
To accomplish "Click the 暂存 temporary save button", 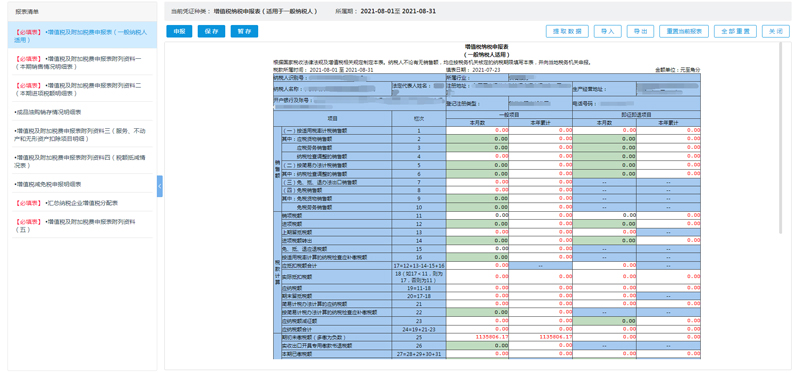I will click(244, 31).
